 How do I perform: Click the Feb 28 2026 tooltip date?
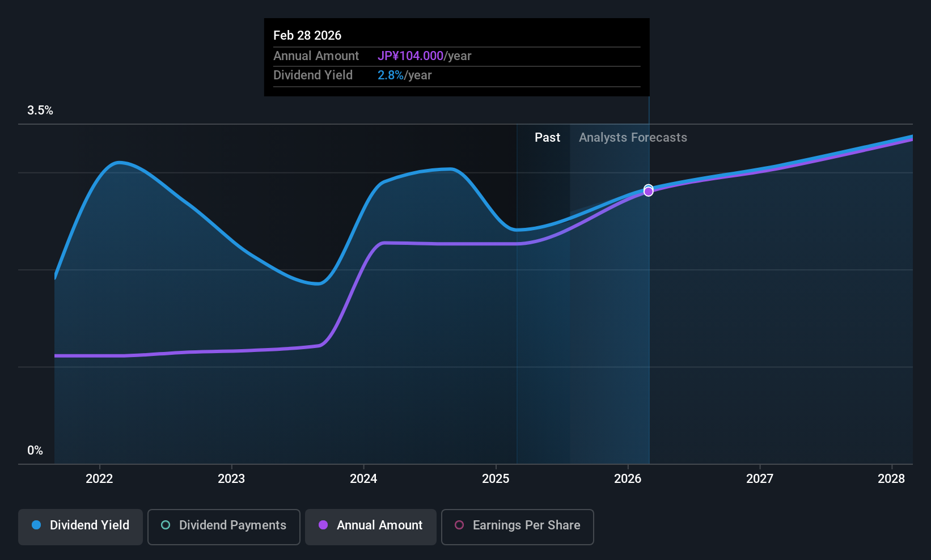307,36
